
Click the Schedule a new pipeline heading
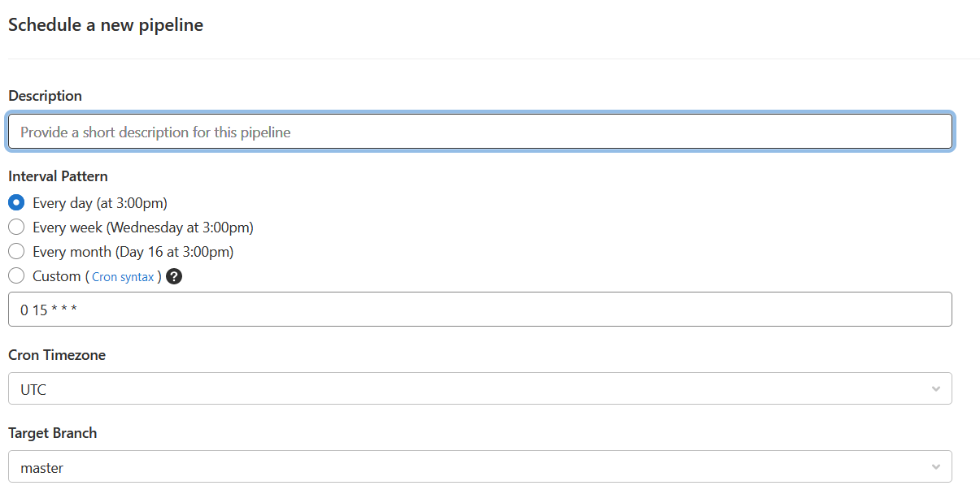click(106, 25)
